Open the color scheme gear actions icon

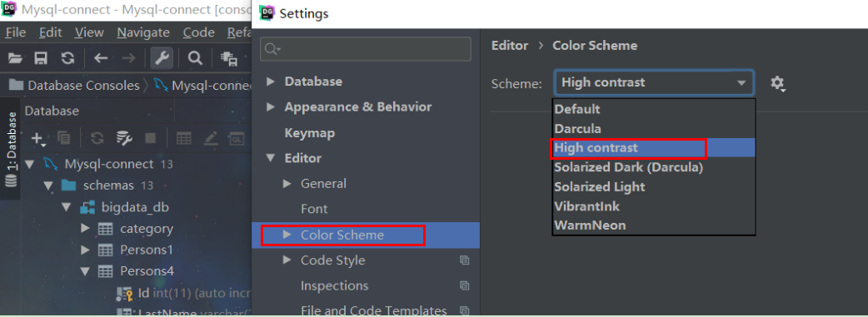click(x=777, y=83)
